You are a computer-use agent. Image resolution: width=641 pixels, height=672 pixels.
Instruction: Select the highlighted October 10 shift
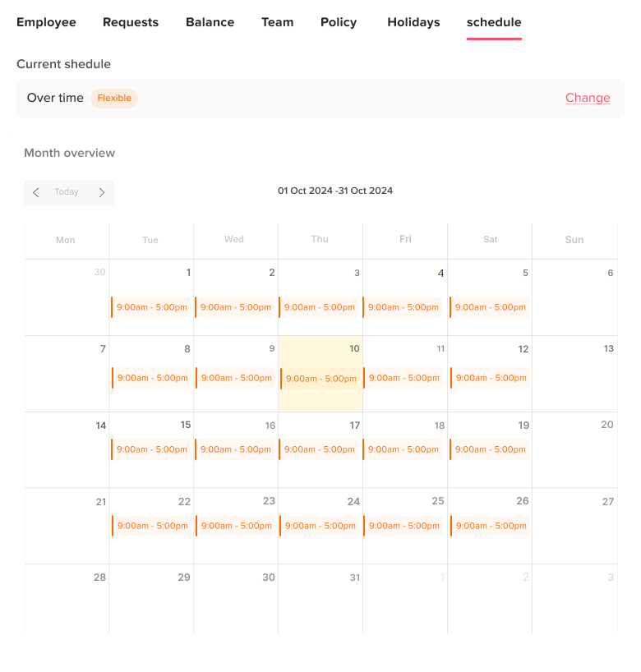(320, 379)
